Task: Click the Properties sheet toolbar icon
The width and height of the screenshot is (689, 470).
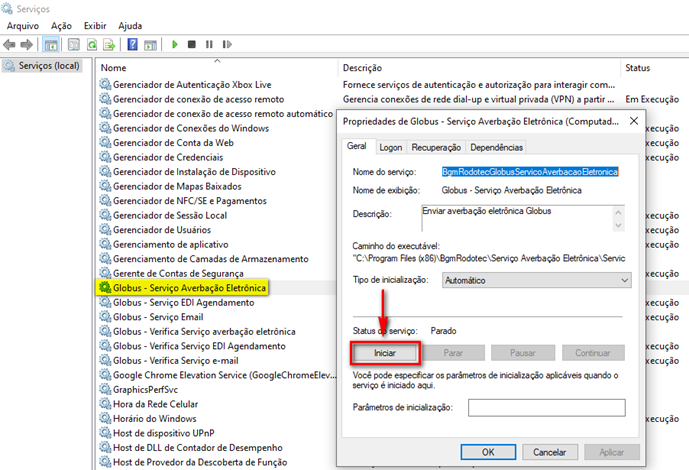Action: 73,44
